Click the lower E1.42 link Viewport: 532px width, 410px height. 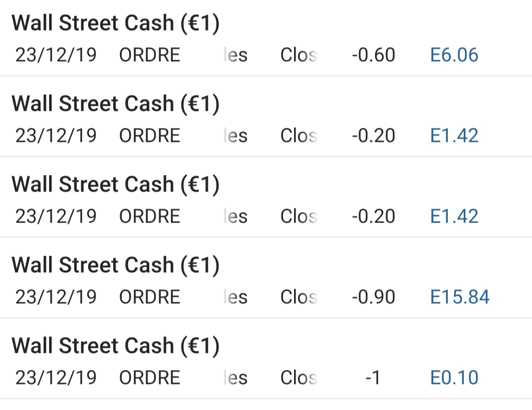454,216
